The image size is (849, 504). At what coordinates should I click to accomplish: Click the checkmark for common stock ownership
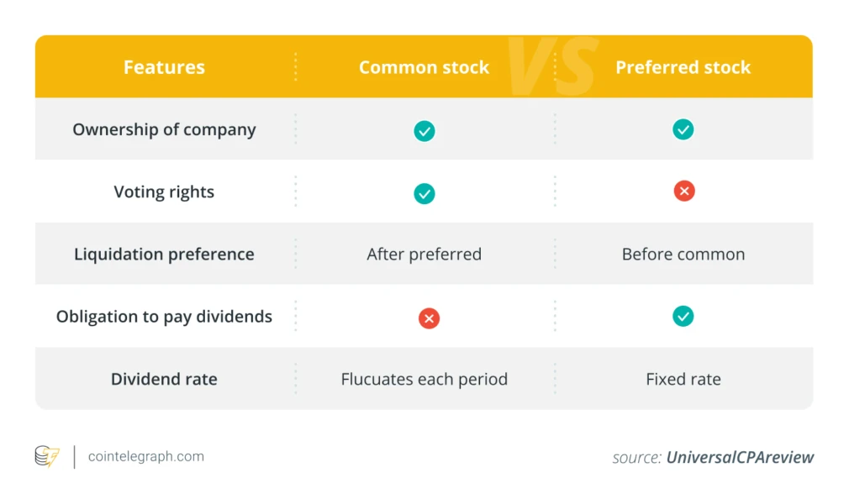click(x=424, y=131)
